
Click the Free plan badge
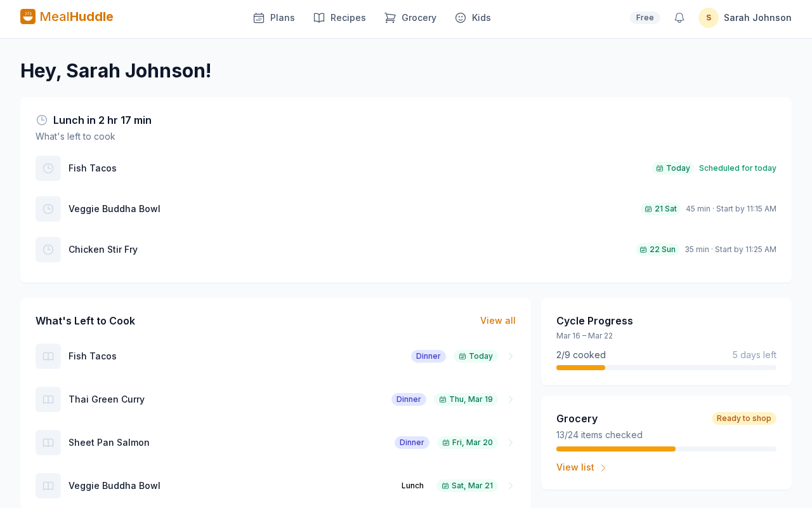coord(645,17)
